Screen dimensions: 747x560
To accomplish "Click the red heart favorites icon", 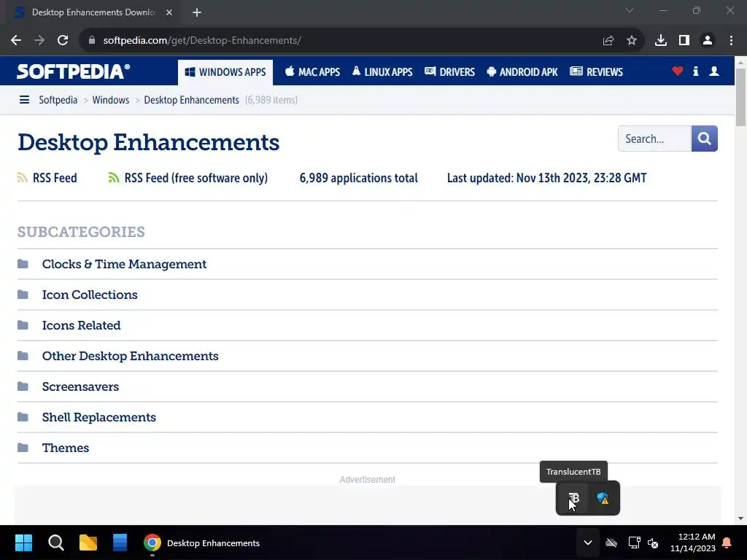I will pos(678,71).
